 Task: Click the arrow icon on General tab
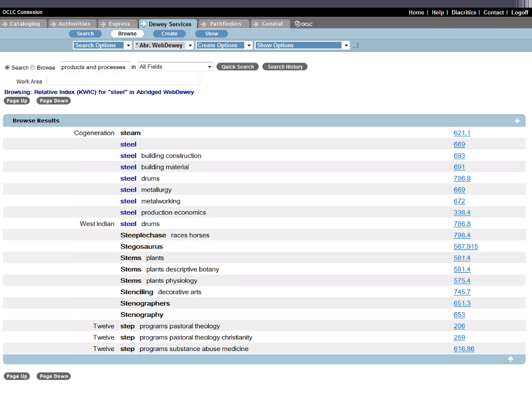[256, 24]
